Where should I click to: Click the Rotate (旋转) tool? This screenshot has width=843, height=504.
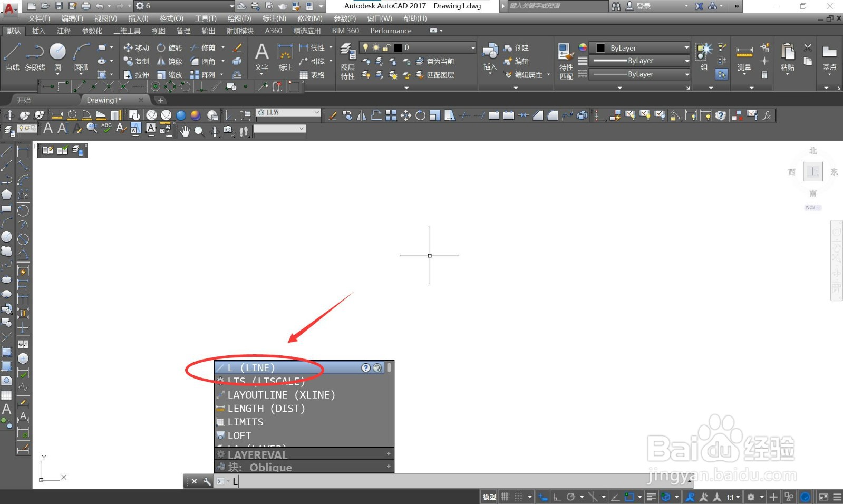coord(169,47)
